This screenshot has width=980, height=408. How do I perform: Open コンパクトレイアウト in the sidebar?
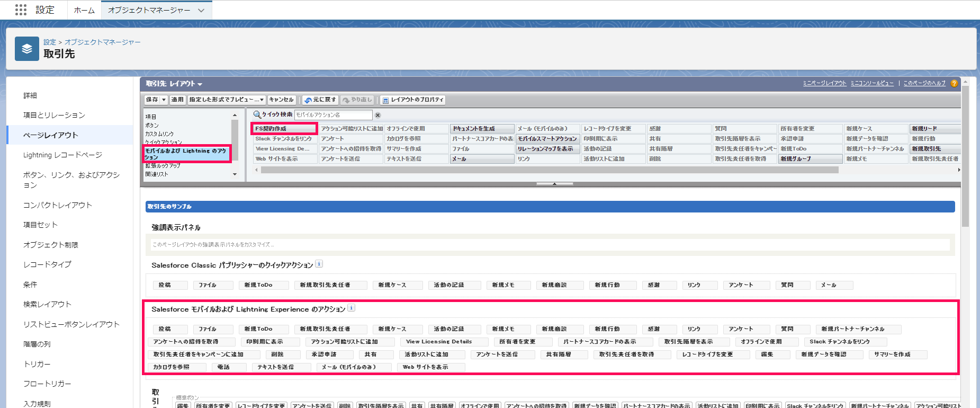[x=58, y=205]
